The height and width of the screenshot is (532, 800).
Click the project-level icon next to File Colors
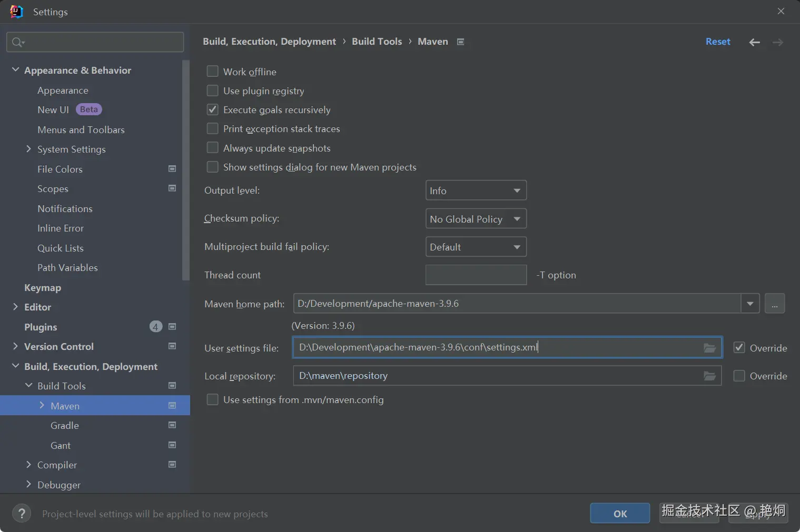172,169
